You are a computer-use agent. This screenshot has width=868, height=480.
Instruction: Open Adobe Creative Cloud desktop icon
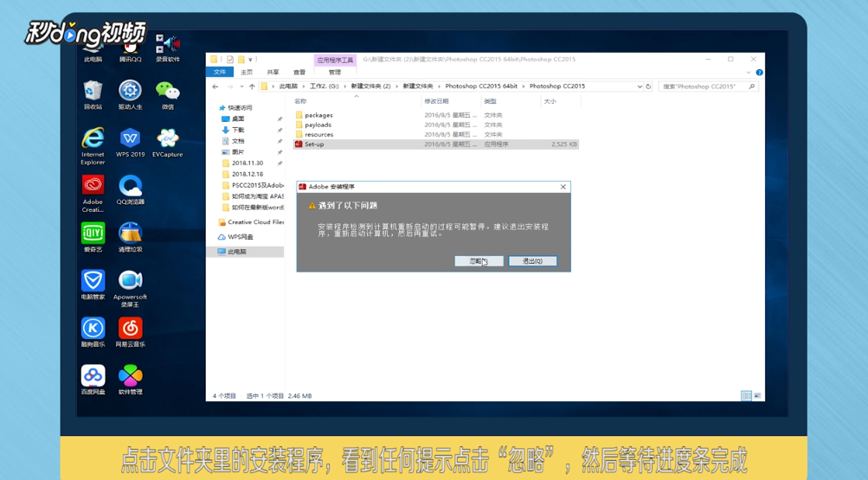pos(93,194)
